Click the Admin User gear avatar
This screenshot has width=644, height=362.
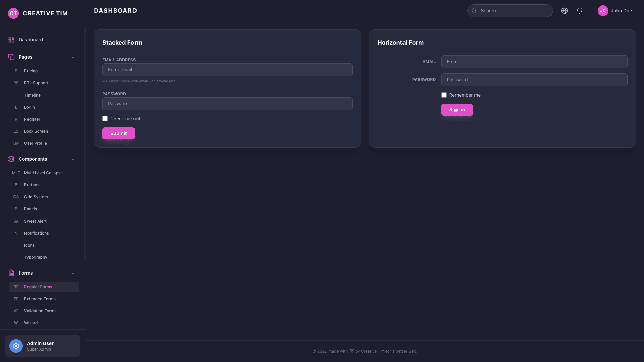(x=16, y=346)
